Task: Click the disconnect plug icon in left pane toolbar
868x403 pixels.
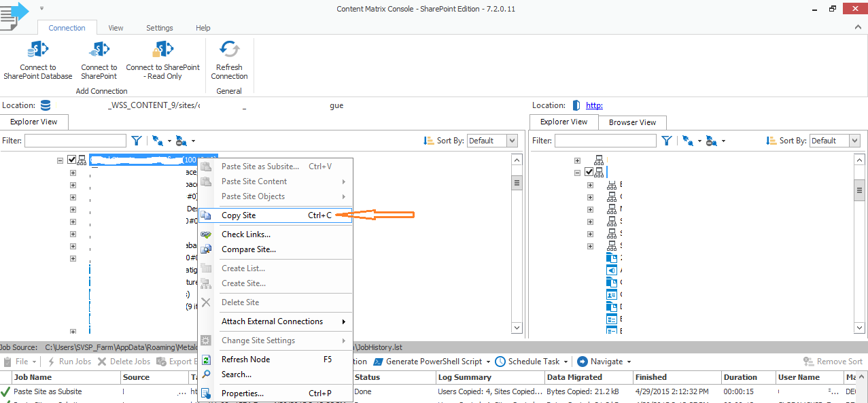Action: coord(181,141)
